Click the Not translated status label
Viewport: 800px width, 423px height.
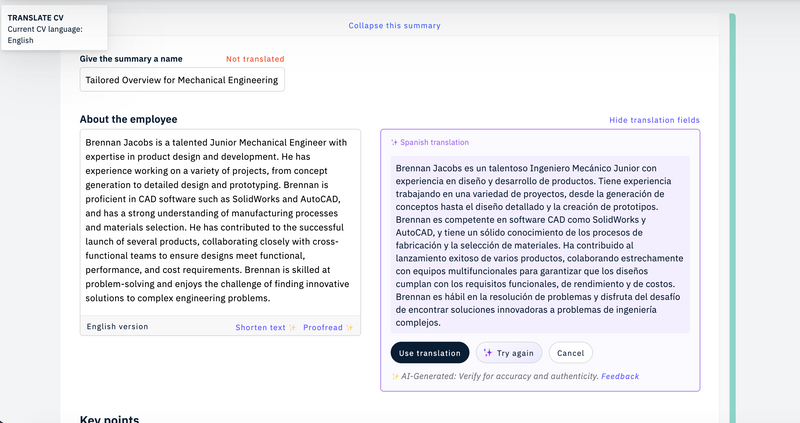[x=255, y=59]
